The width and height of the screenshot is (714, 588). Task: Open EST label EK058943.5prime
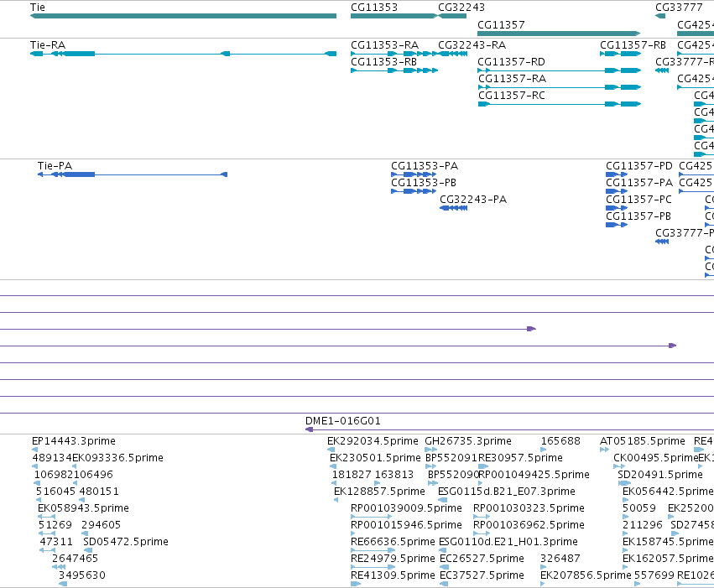click(x=83, y=508)
